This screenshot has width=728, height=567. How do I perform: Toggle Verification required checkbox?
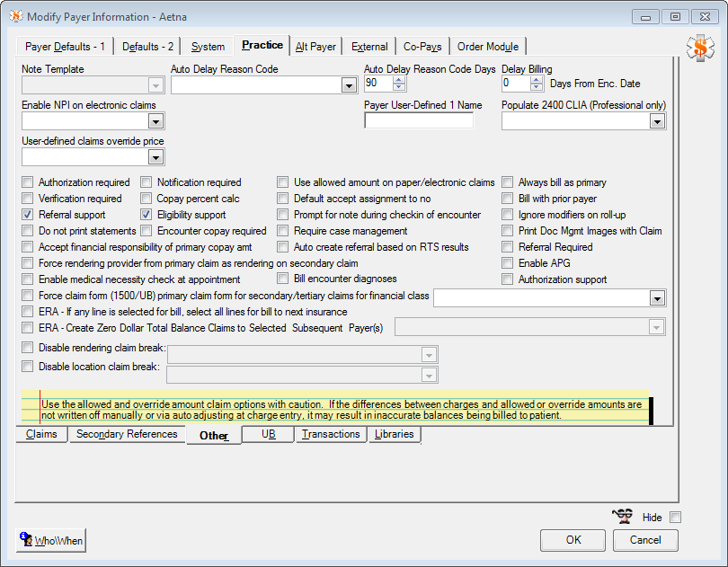[x=28, y=199]
